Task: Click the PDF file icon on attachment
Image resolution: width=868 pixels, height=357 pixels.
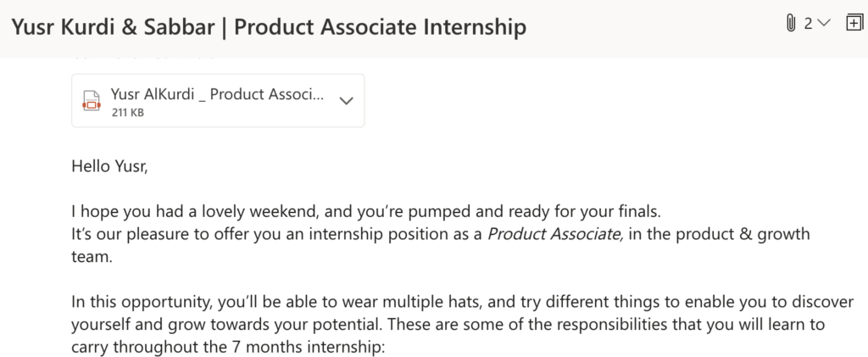Action: pyautogui.click(x=90, y=101)
